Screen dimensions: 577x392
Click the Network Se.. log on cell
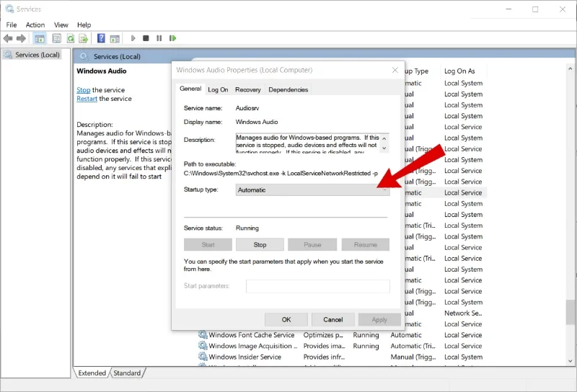coord(463,313)
